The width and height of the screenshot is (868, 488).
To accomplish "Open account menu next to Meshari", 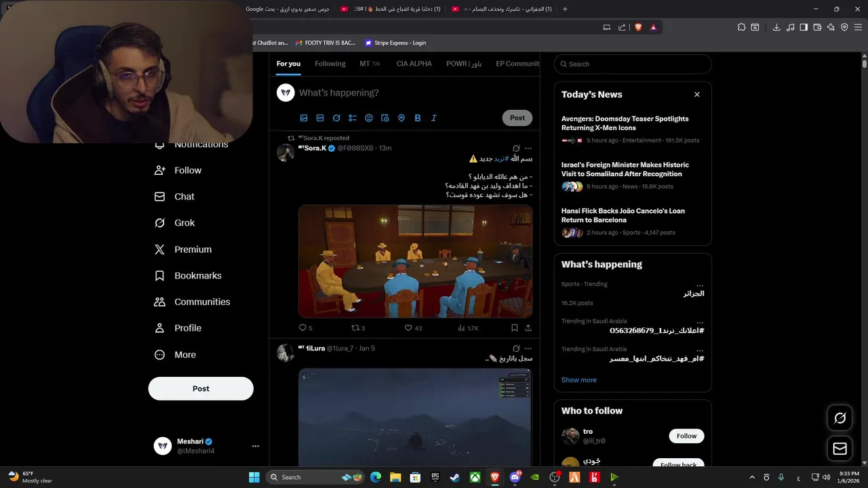I will (256, 446).
